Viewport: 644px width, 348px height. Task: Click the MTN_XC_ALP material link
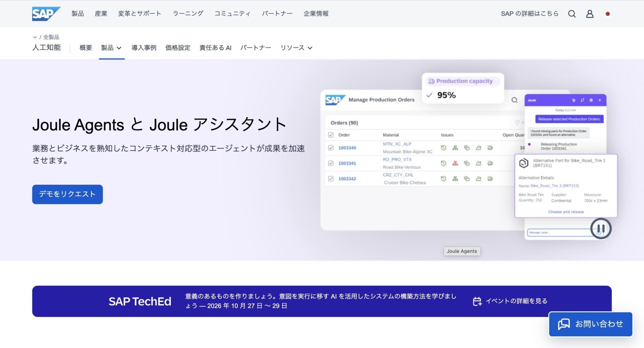click(x=397, y=144)
